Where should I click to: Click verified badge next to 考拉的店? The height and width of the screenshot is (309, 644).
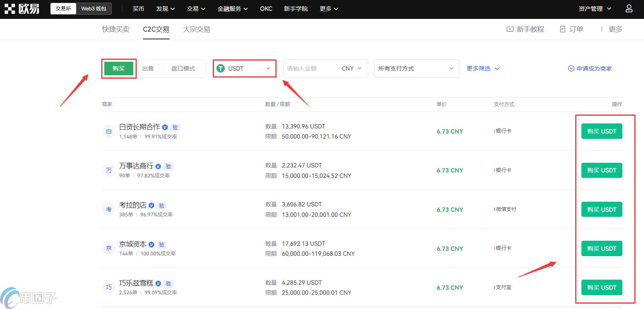click(151, 206)
